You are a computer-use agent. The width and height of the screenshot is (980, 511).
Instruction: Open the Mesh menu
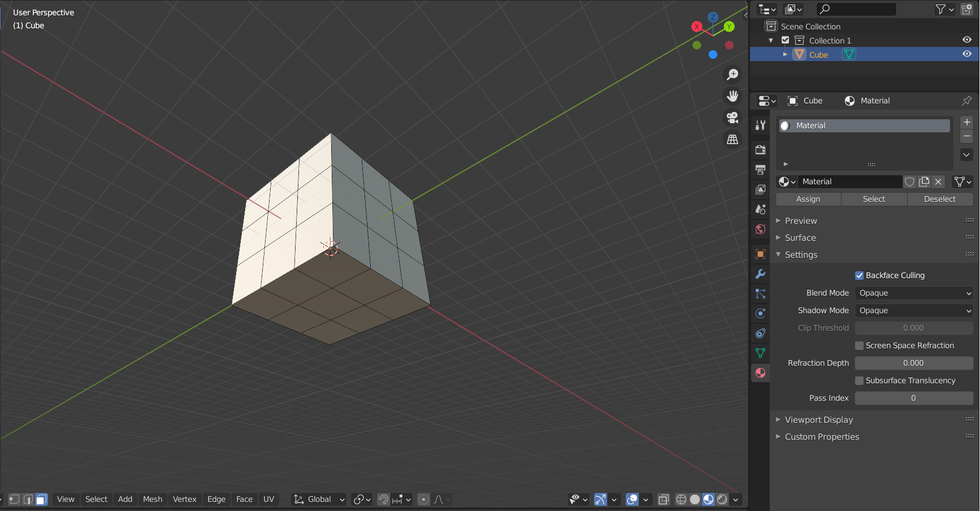[x=153, y=499]
